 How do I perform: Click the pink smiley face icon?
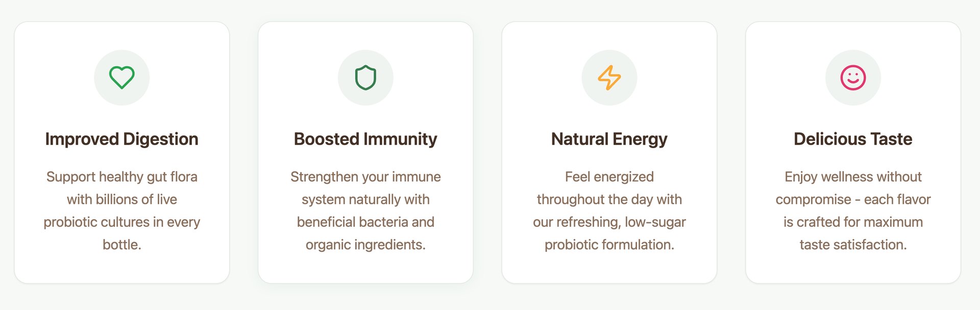853,78
